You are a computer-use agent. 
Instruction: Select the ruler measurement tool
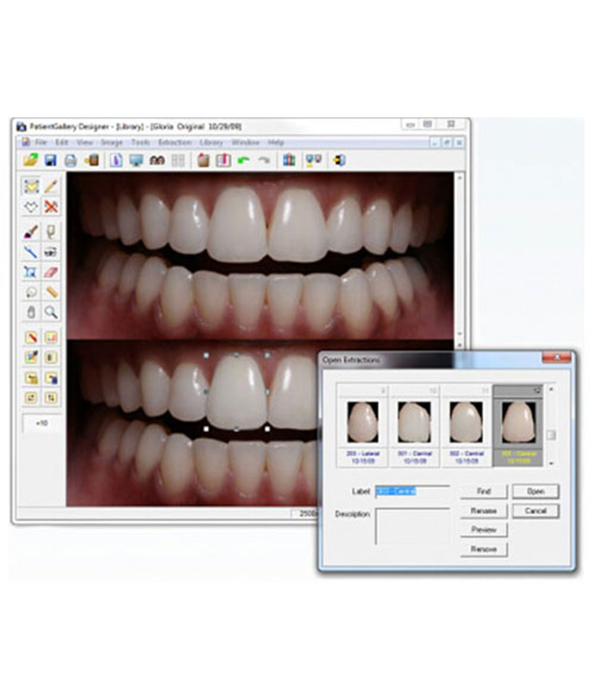(52, 292)
